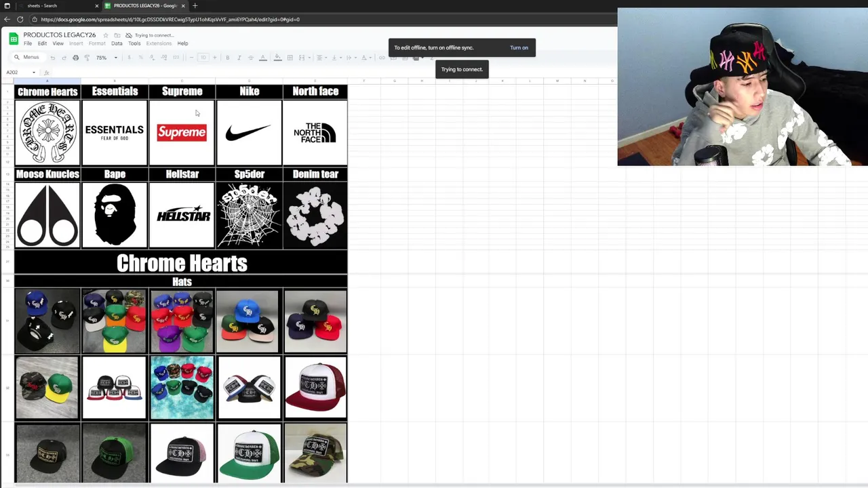Close the 'sheets - Search' browser tab
This screenshot has width=868, height=488.
(96, 5)
